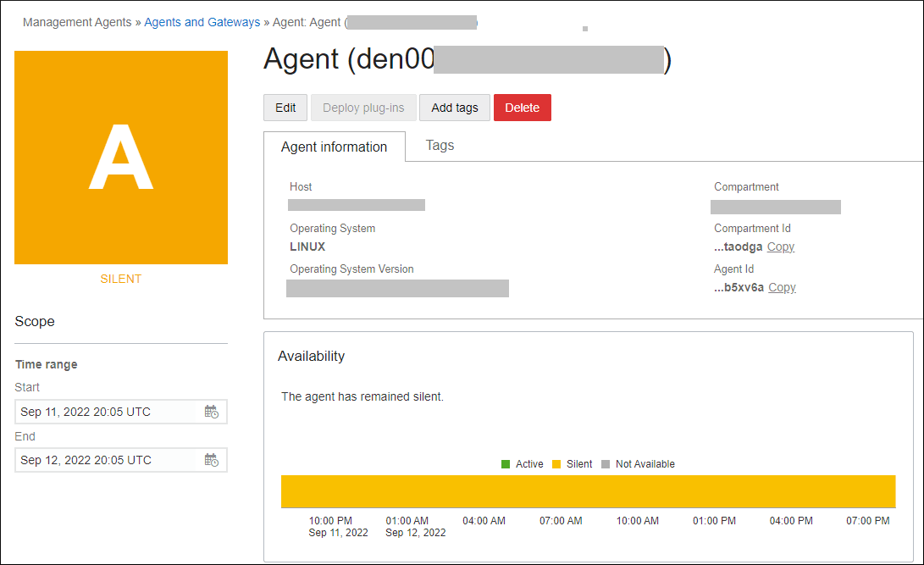The height and width of the screenshot is (565, 924).
Task: Select the Agent information tab
Action: [x=334, y=147]
